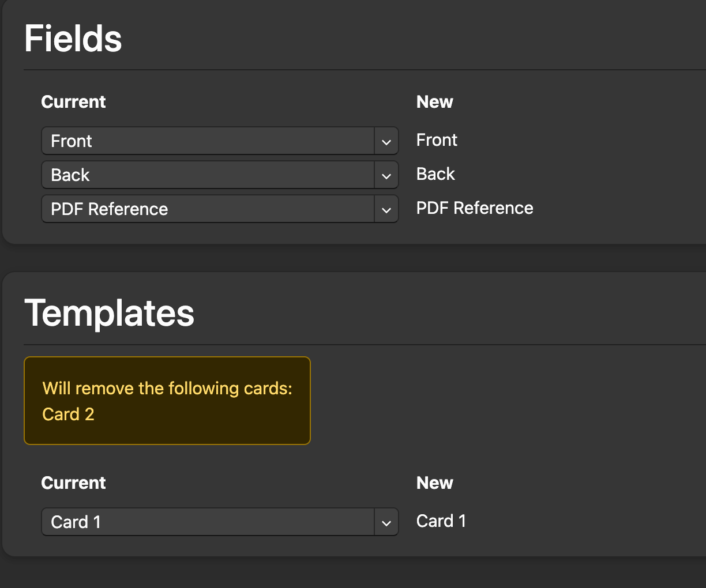Click the chevron on the Back dropdown
Screen dimensions: 706x588
(x=386, y=176)
